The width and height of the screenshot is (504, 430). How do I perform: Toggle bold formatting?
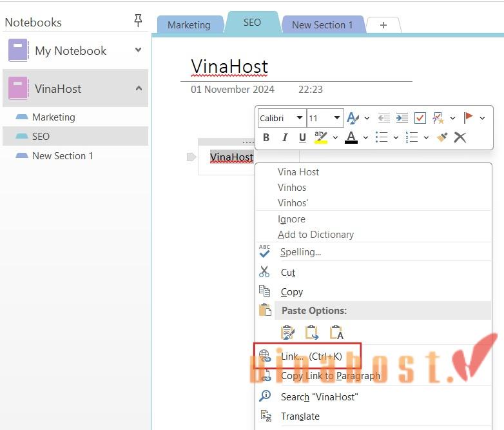tap(266, 138)
